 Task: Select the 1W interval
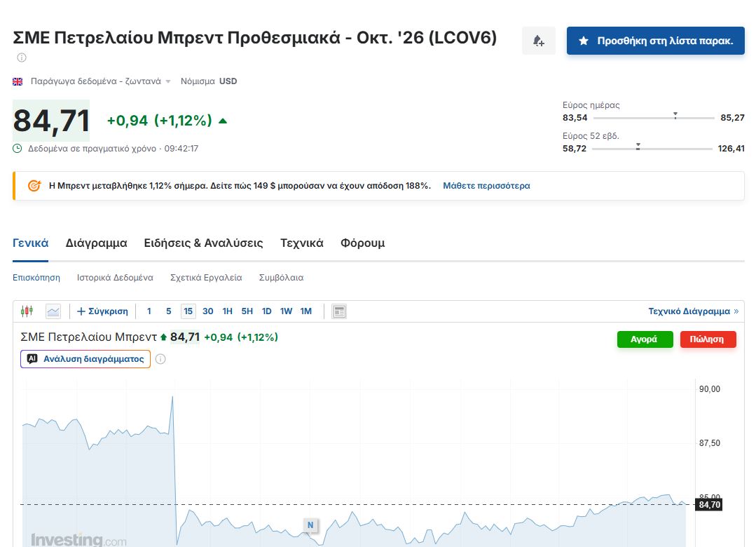[x=286, y=311]
